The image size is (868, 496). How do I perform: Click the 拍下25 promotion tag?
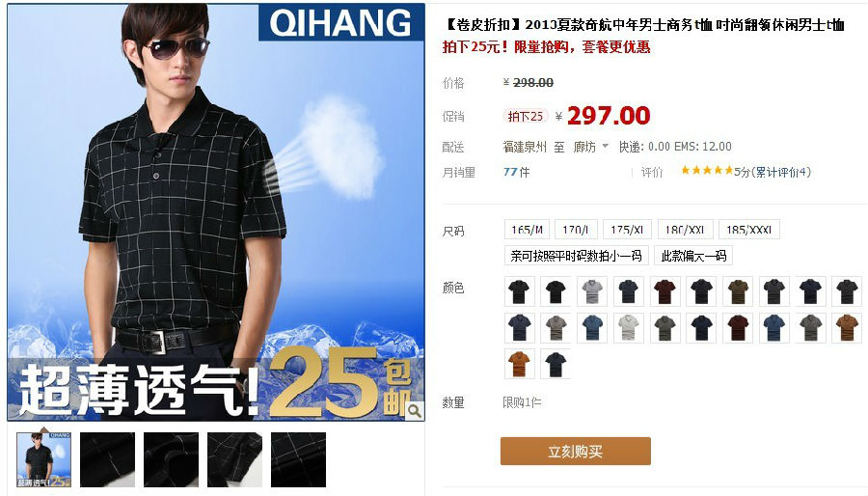tap(525, 116)
